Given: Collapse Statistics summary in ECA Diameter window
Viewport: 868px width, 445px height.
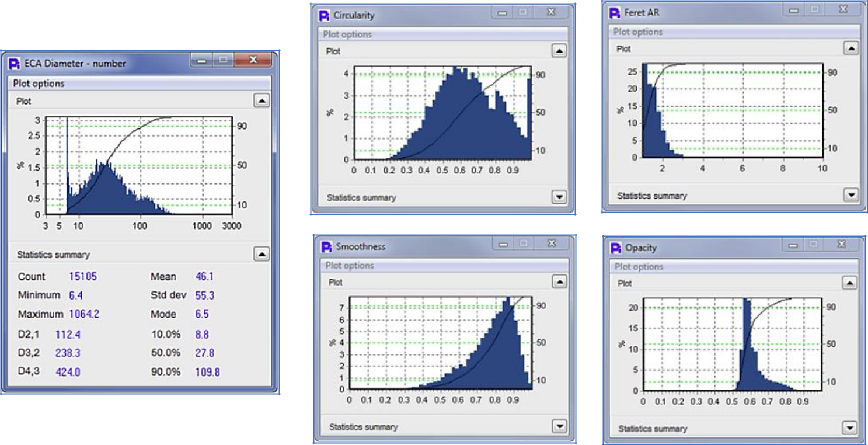Looking at the screenshot, I should [x=262, y=254].
